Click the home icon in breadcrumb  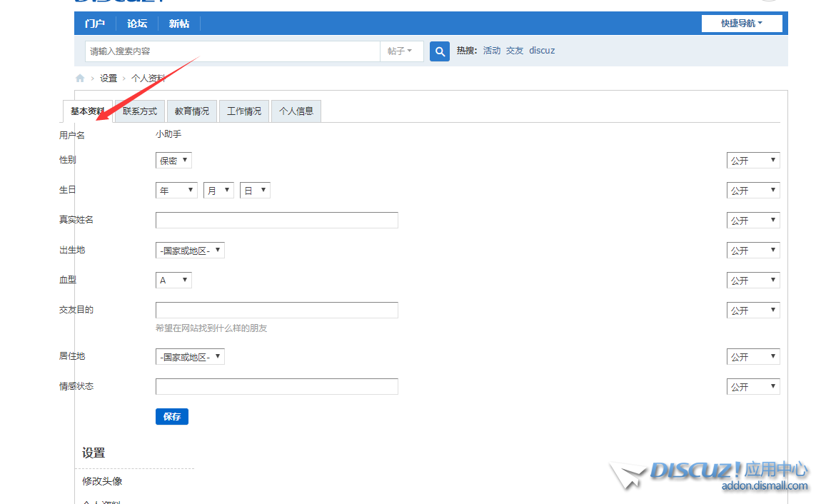tap(80, 79)
